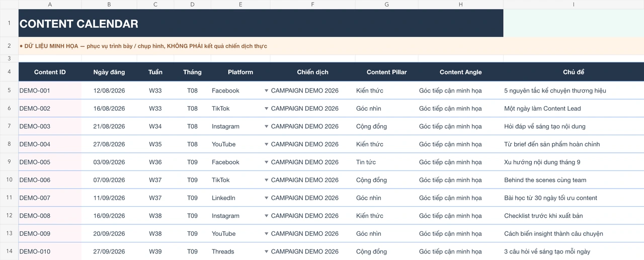This screenshot has height=260, width=644.
Task: Select cell DEMO-005
Action: pos(50,162)
